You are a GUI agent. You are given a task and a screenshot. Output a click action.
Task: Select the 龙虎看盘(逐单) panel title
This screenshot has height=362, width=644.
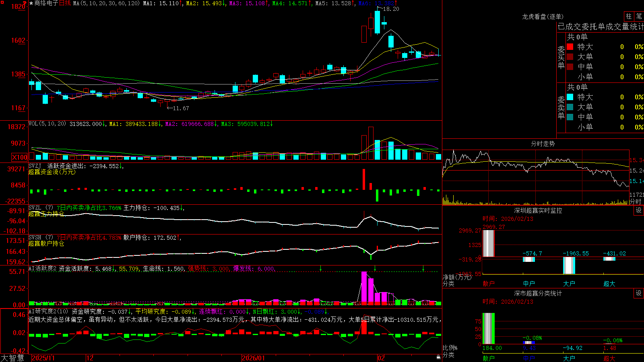[x=543, y=16]
